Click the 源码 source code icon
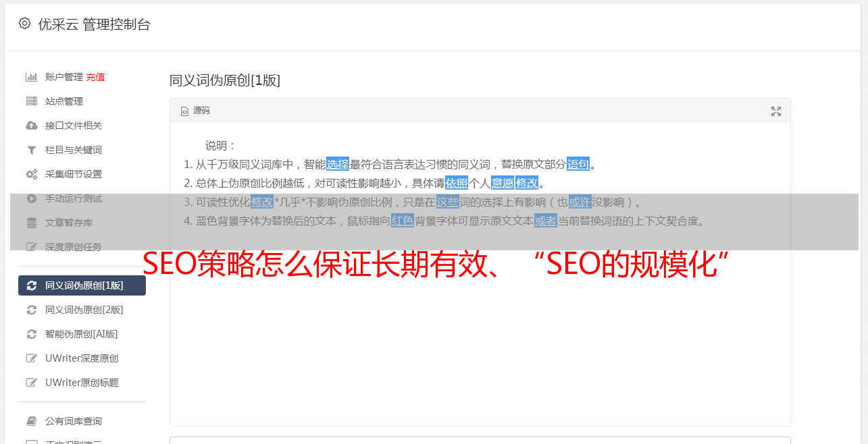Viewport: 868px width, 444px height. click(x=184, y=111)
